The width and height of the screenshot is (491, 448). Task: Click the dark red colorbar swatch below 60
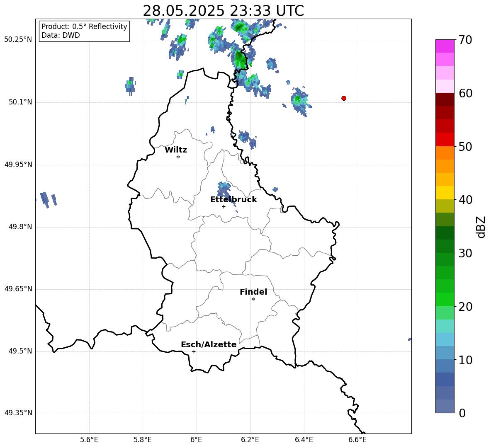pyautogui.click(x=445, y=99)
